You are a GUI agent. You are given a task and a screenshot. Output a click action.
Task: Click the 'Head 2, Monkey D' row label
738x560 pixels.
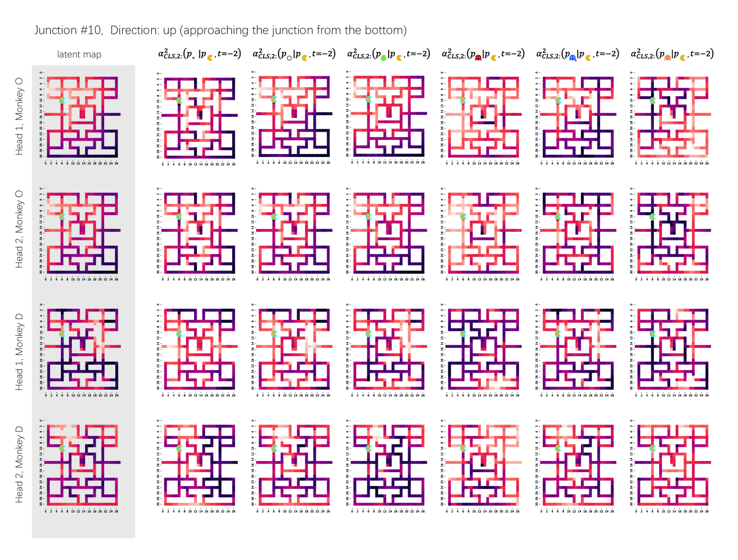[x=19, y=465]
